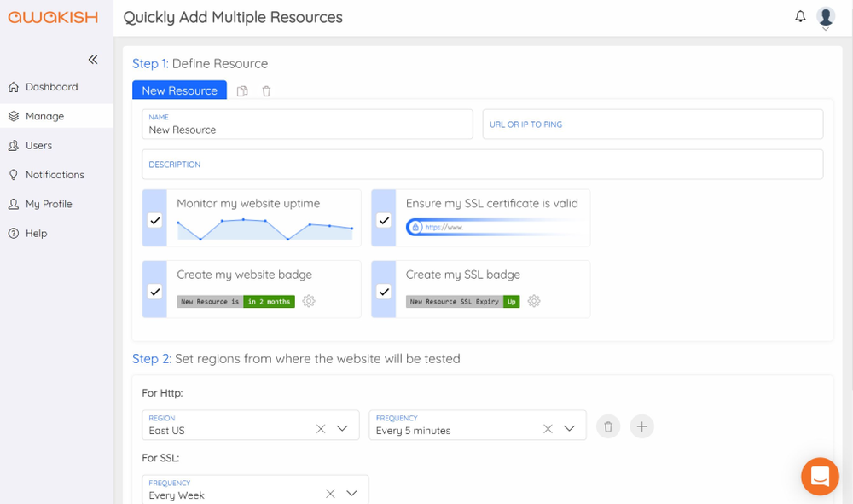
Task: Click the Help question mark icon
Action: coord(14,234)
